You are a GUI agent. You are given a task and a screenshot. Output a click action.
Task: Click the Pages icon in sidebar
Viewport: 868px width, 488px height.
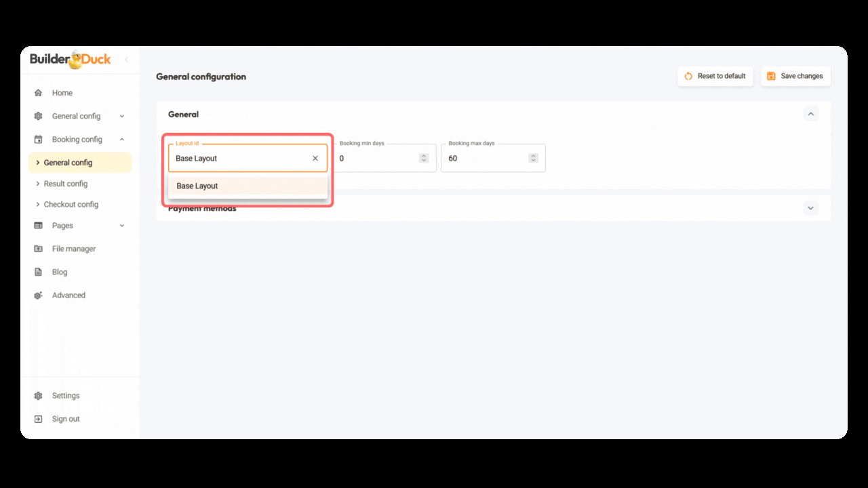(x=39, y=226)
